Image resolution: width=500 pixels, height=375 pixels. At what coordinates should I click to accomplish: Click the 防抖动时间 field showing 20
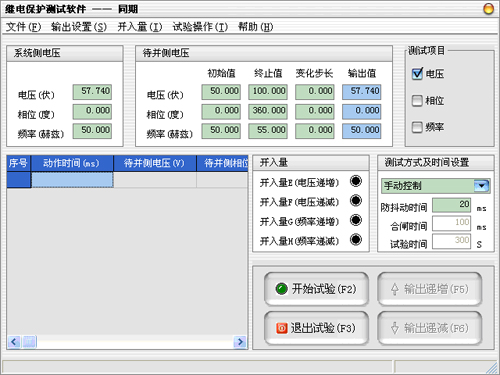pyautogui.click(x=452, y=205)
